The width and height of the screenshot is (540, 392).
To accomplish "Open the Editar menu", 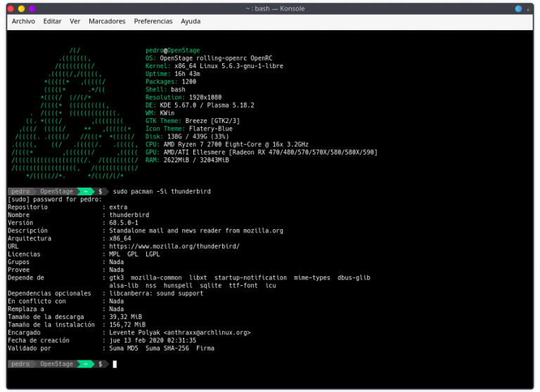I will pyautogui.click(x=52, y=21).
